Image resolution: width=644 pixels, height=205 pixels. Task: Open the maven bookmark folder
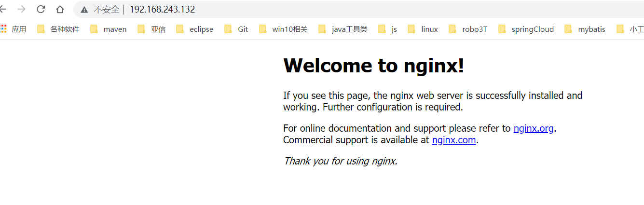pyautogui.click(x=109, y=29)
